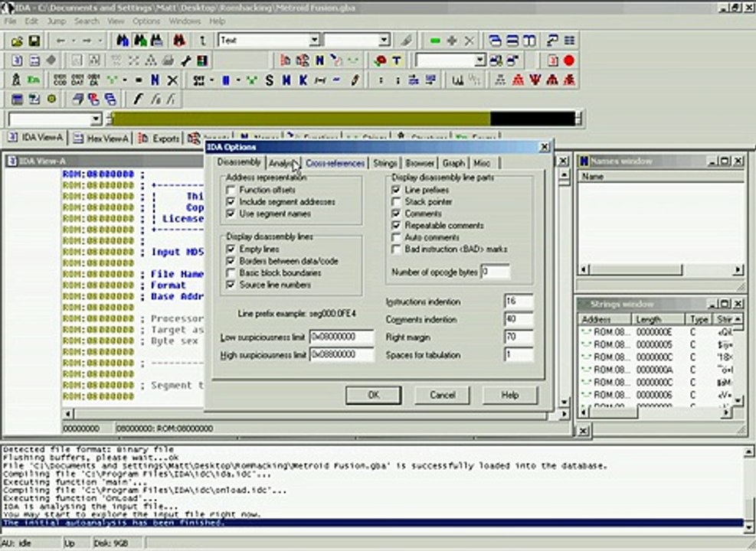
Task: Enable the Auto comments checkbox
Action: [x=396, y=237]
